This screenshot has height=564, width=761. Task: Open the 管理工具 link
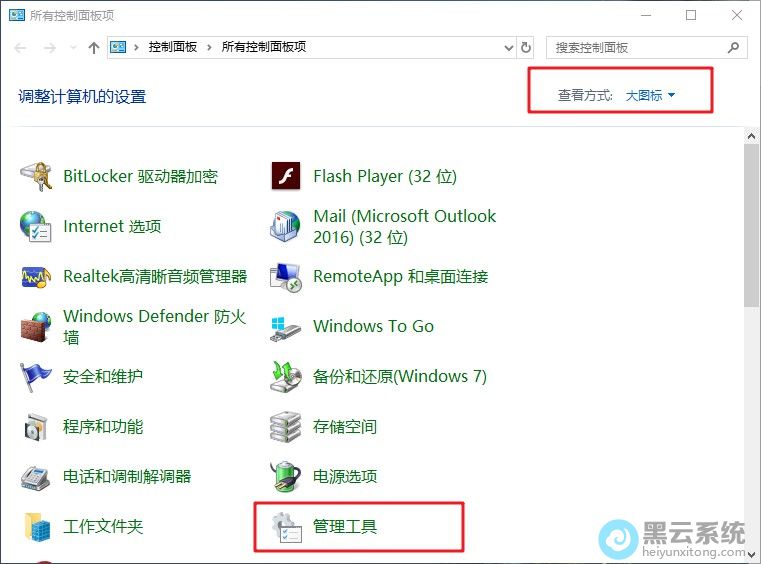pos(345,527)
